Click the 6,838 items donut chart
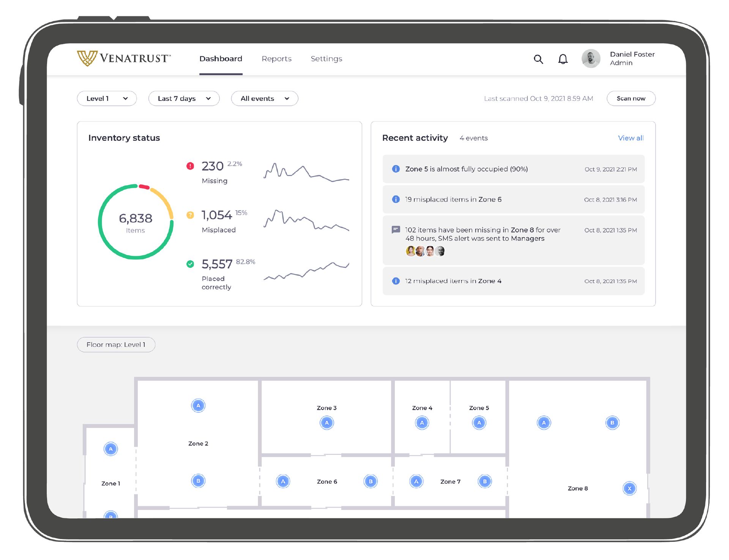This screenshot has width=729, height=560. point(136,222)
